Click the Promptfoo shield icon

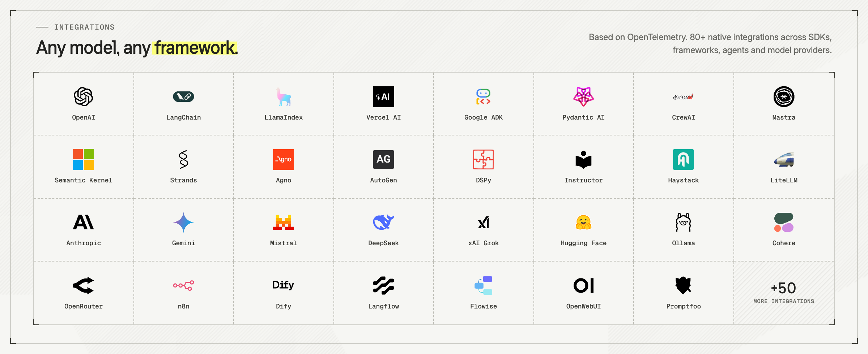pyautogui.click(x=683, y=285)
